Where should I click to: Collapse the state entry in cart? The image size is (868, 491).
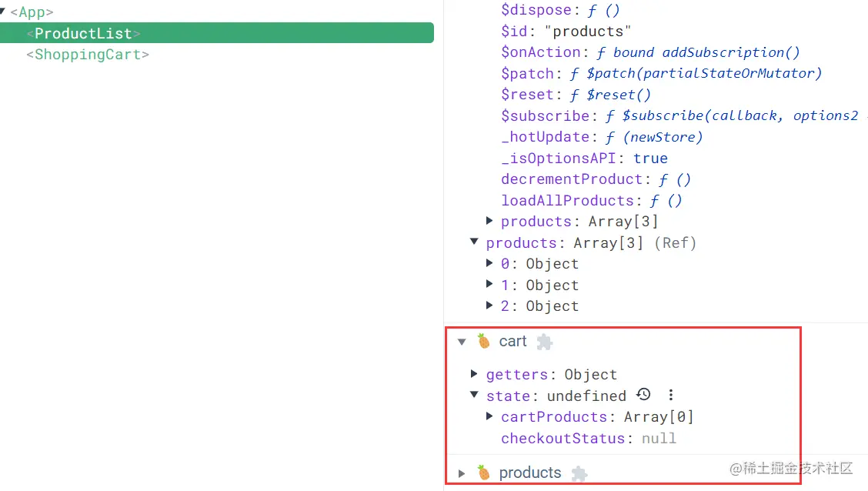click(475, 396)
